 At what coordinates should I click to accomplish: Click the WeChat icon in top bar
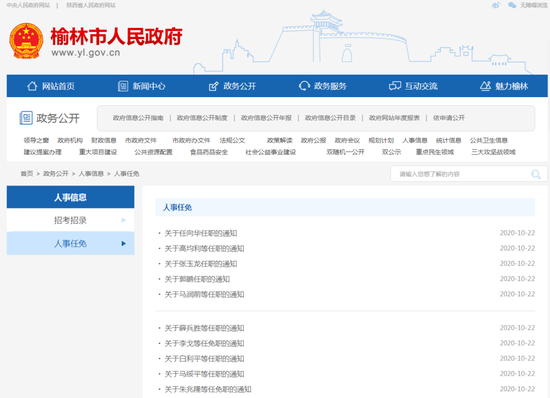(x=512, y=5)
